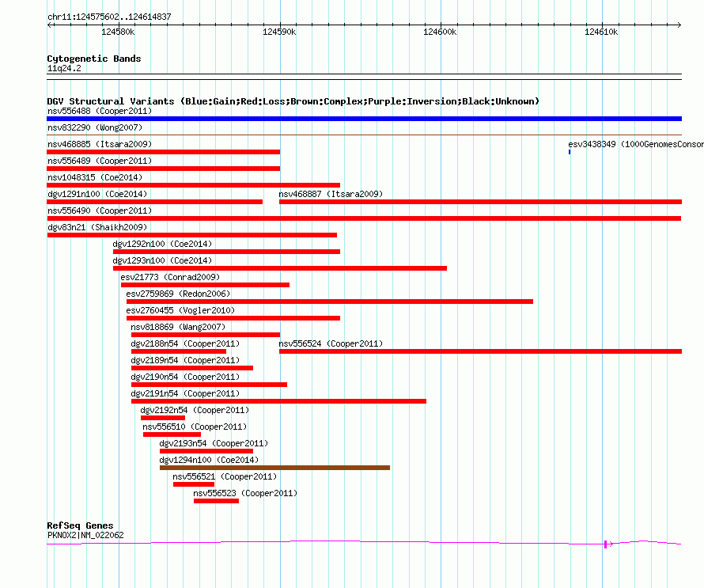
Task: Open dgv2192n54 (Cooper2011) variant
Action: (x=195, y=410)
